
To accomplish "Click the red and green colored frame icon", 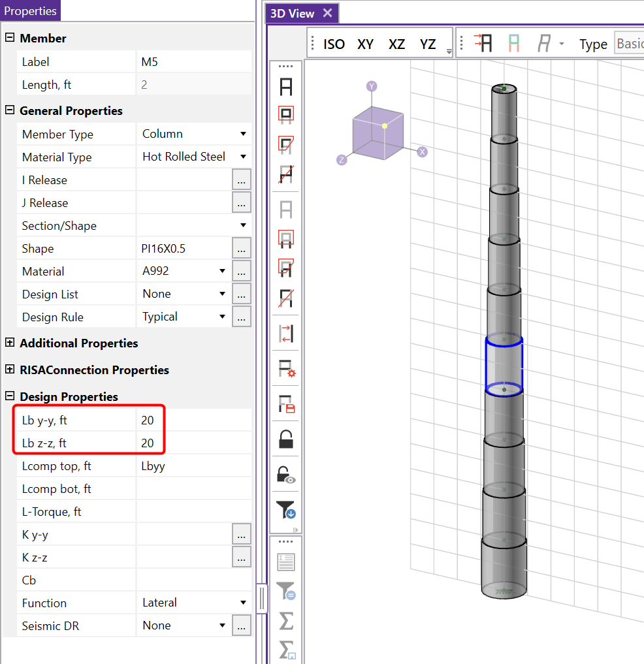I will (514, 44).
